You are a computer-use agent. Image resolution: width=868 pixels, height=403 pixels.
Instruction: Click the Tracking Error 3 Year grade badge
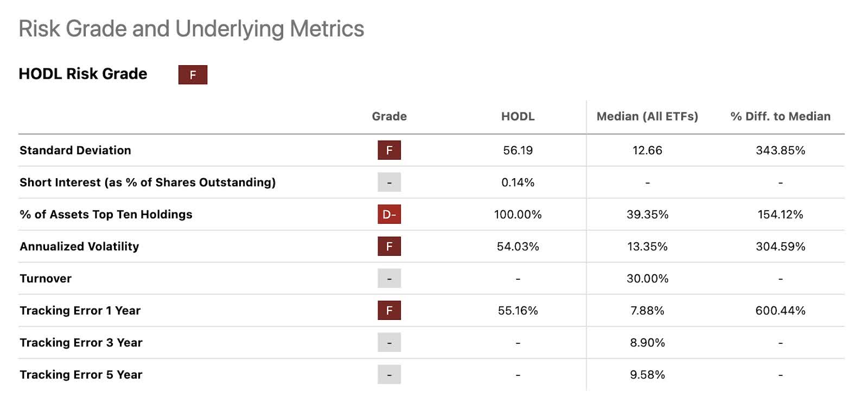[x=389, y=343]
